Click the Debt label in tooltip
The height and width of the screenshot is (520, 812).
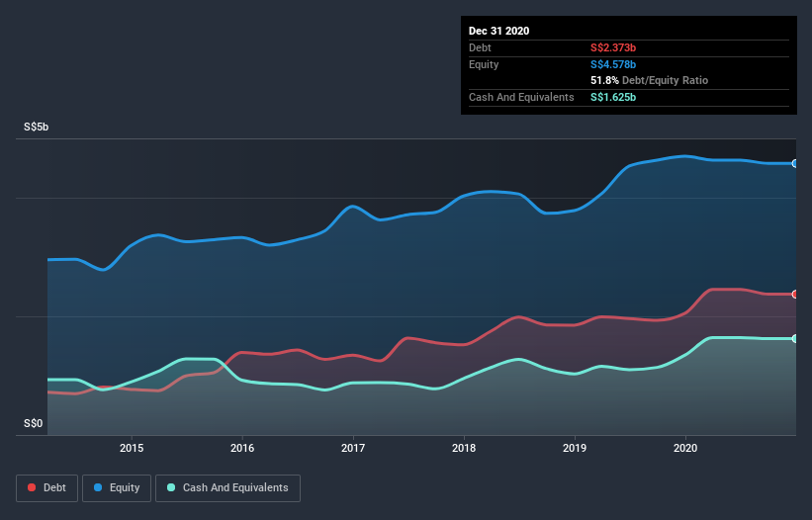click(480, 47)
